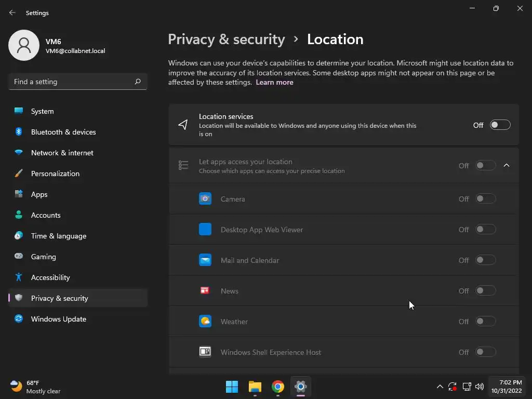Click the Gaming controller icon
Image resolution: width=532 pixels, height=399 pixels.
(x=19, y=256)
